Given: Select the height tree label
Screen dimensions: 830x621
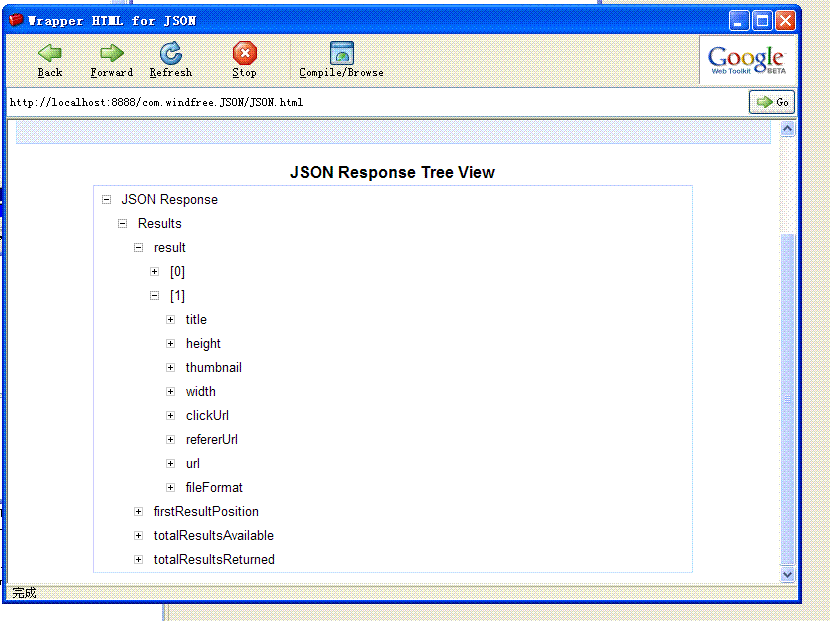Looking at the screenshot, I should pos(203,344).
